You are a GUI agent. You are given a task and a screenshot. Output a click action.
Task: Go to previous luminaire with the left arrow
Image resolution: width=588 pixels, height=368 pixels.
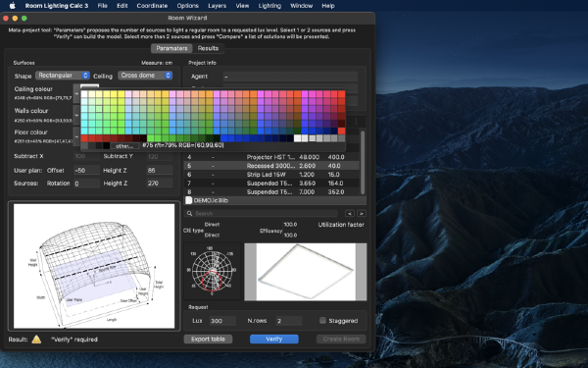point(350,213)
